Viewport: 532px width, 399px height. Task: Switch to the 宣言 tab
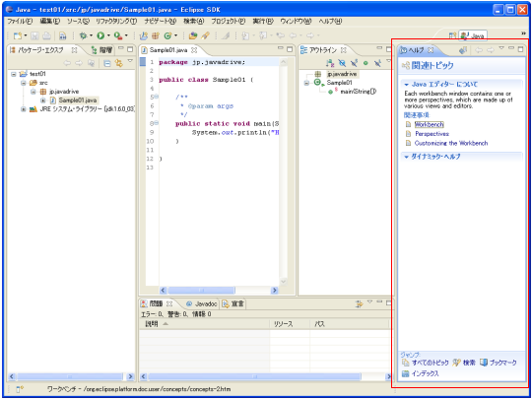pyautogui.click(x=233, y=304)
